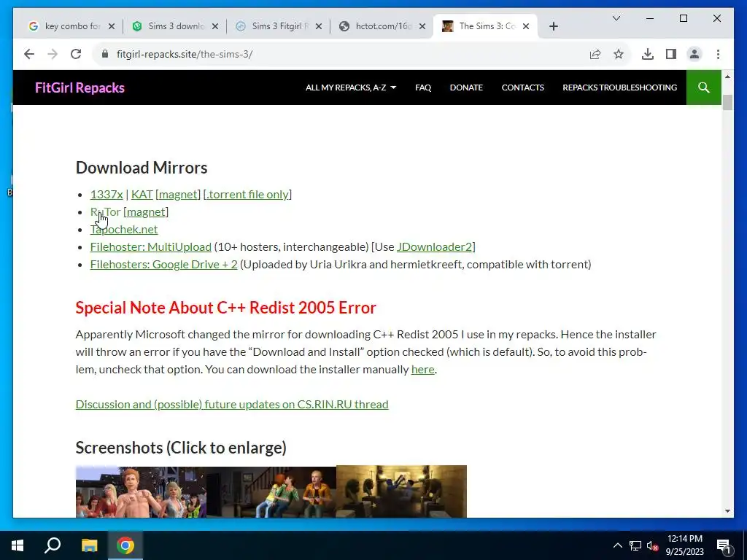Open the 1337x mirror link
This screenshot has height=560, width=747.
coord(107,194)
